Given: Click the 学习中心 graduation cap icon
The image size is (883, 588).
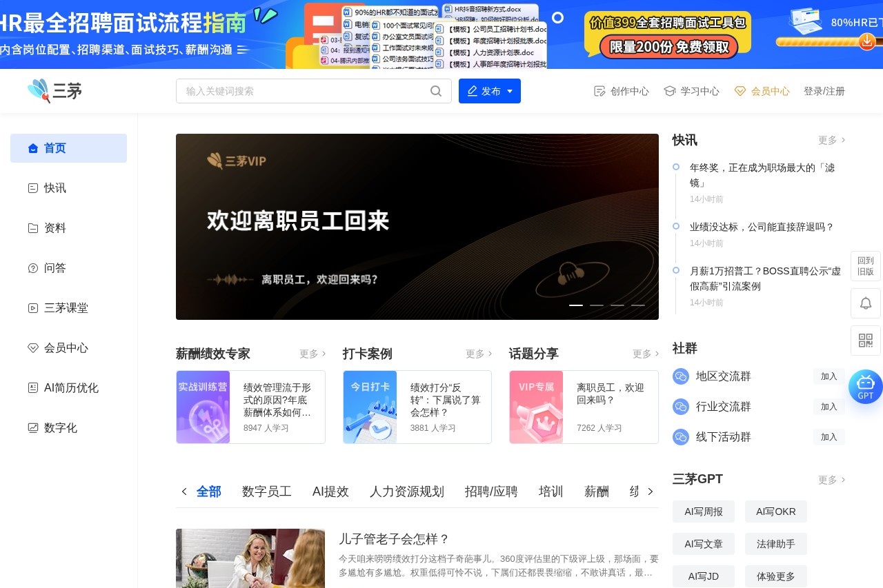Looking at the screenshot, I should coord(669,91).
